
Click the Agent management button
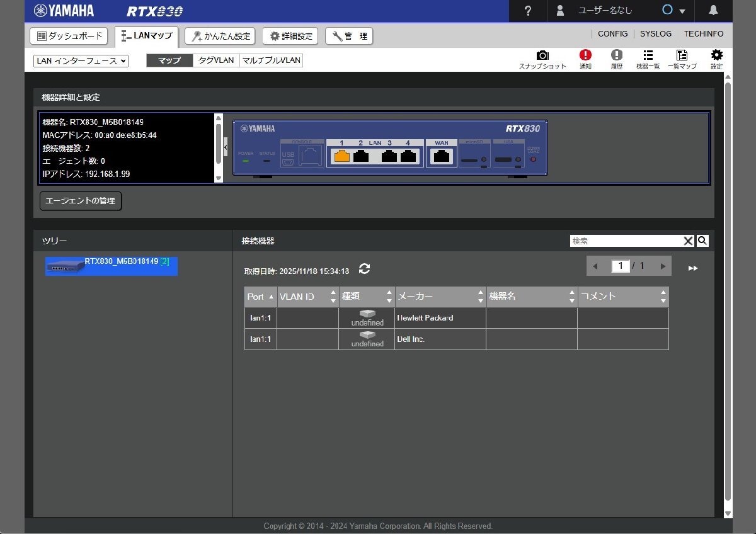click(x=81, y=201)
